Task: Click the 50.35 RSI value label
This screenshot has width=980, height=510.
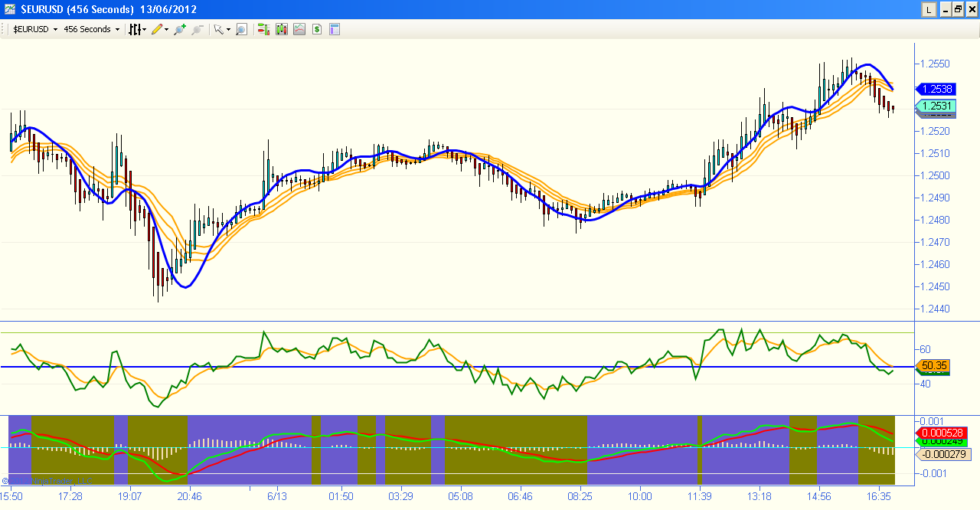Action: click(935, 366)
